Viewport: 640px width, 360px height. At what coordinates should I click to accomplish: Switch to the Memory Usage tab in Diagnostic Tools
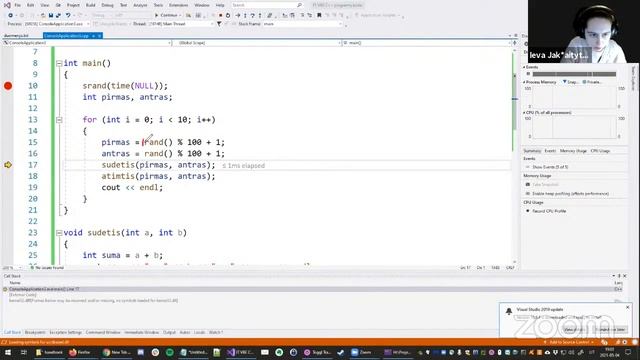point(573,151)
